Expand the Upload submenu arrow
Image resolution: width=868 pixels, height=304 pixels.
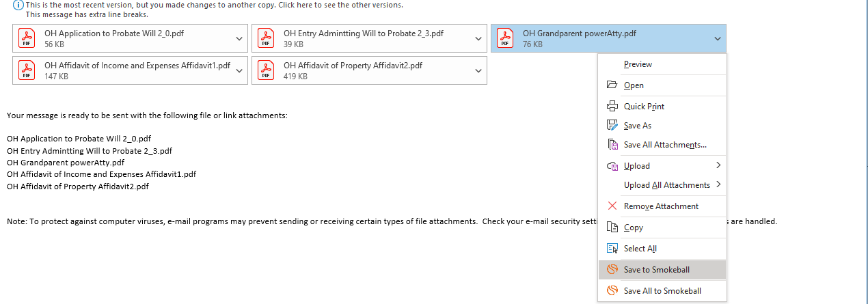[x=718, y=166]
